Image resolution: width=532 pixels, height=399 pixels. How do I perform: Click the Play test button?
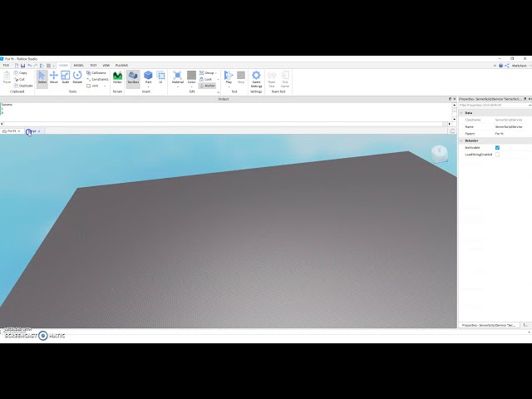coord(229,77)
